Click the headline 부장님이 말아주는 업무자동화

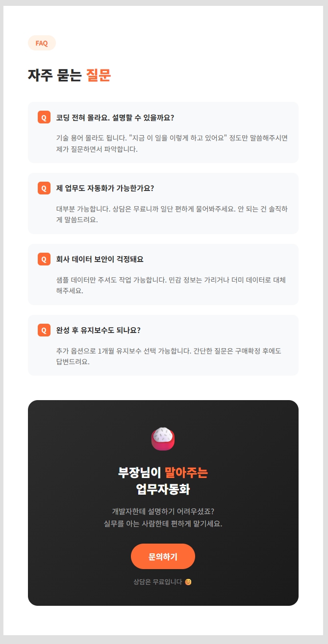(x=163, y=481)
